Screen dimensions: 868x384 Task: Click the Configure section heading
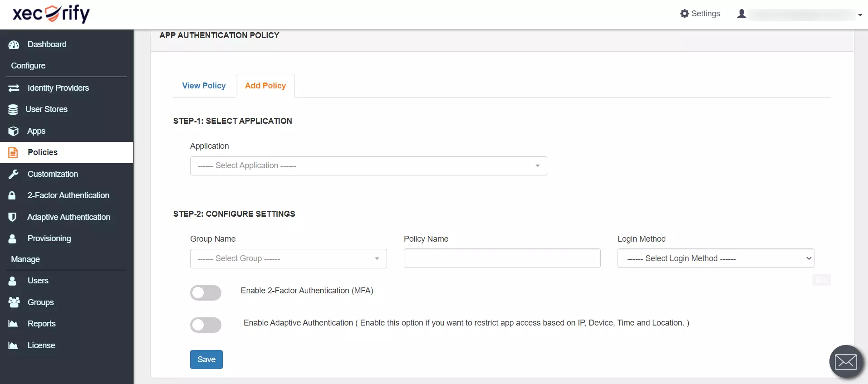pos(28,66)
